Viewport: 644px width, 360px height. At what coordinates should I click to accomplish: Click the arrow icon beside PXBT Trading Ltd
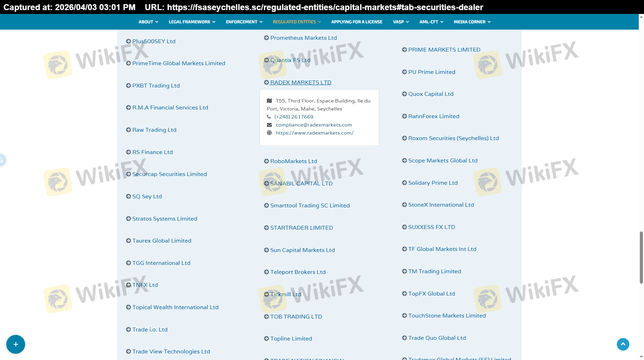click(128, 85)
